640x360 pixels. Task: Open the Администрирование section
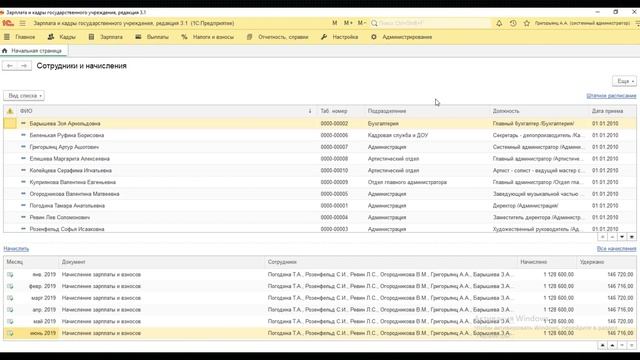pos(401,37)
